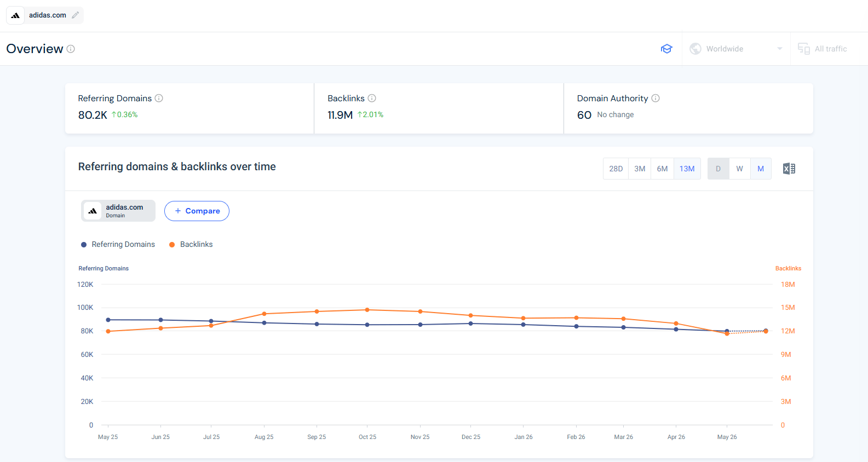This screenshot has height=462, width=868.
Task: Select the 6M time range
Action: click(x=663, y=169)
